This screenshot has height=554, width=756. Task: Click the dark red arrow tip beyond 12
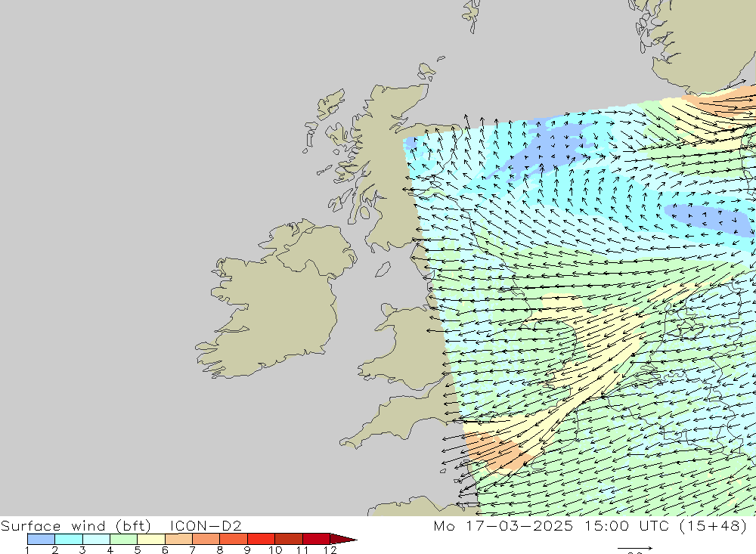tap(343, 539)
